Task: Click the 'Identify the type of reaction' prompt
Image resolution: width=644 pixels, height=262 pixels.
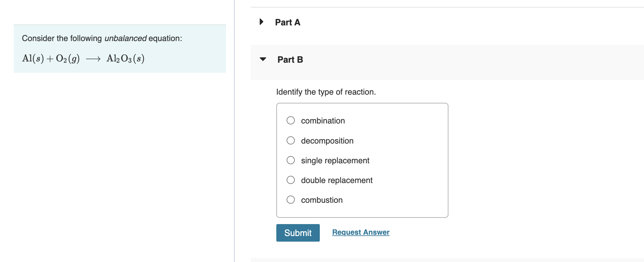Action: (x=326, y=92)
